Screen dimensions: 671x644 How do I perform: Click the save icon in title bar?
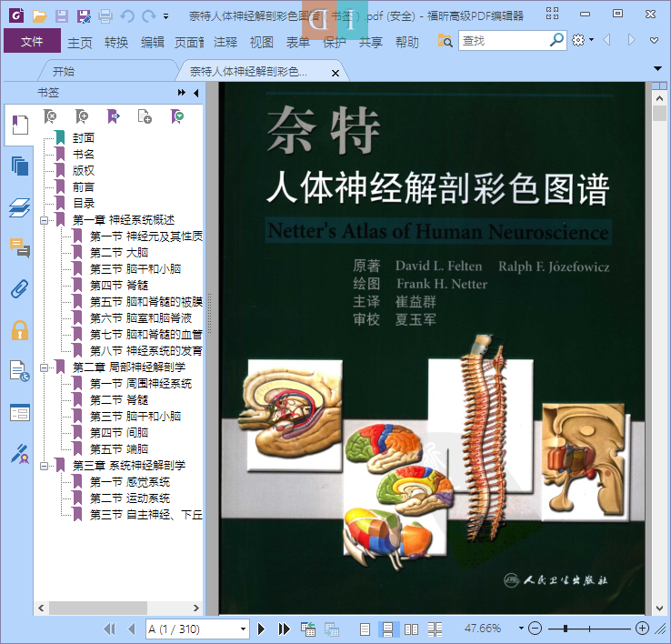[62, 16]
